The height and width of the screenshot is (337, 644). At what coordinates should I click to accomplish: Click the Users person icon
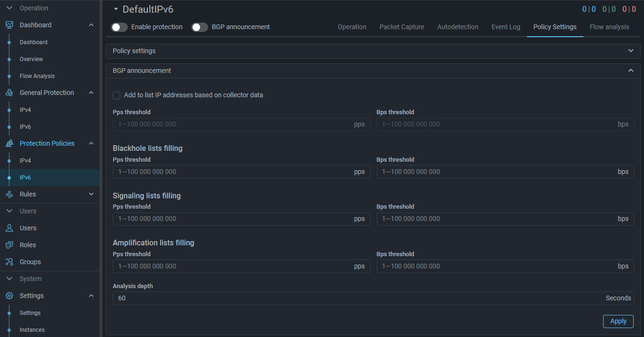pyautogui.click(x=9, y=228)
